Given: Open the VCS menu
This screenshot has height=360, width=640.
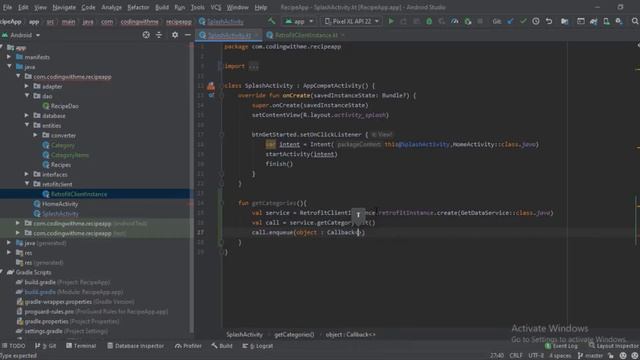Looking at the screenshot, I should 216,7.
